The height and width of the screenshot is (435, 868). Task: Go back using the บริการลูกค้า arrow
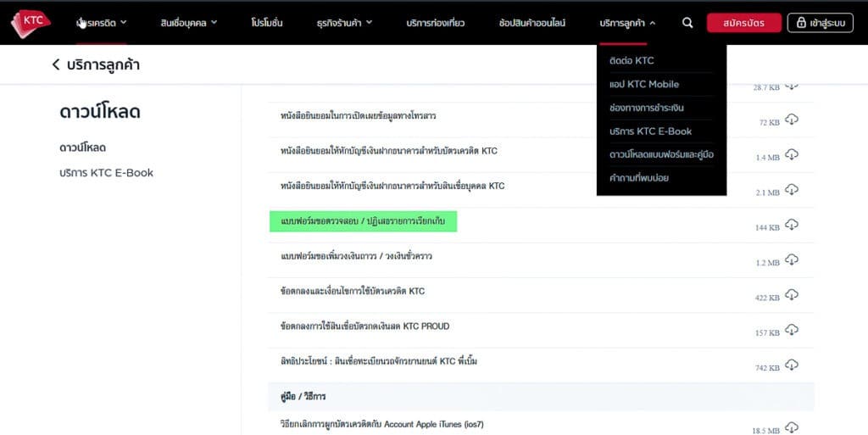pyautogui.click(x=56, y=64)
